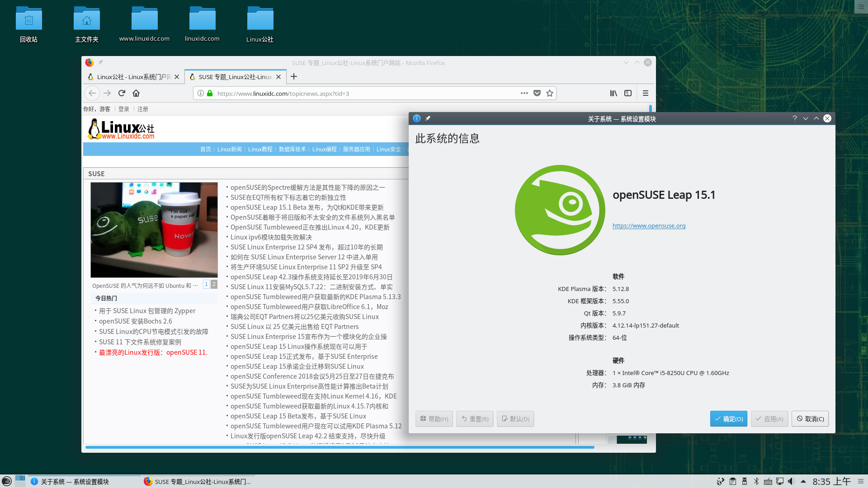868x488 pixels.
Task: Open desktop toolbox menu at top-right corner
Action: (860, 6)
